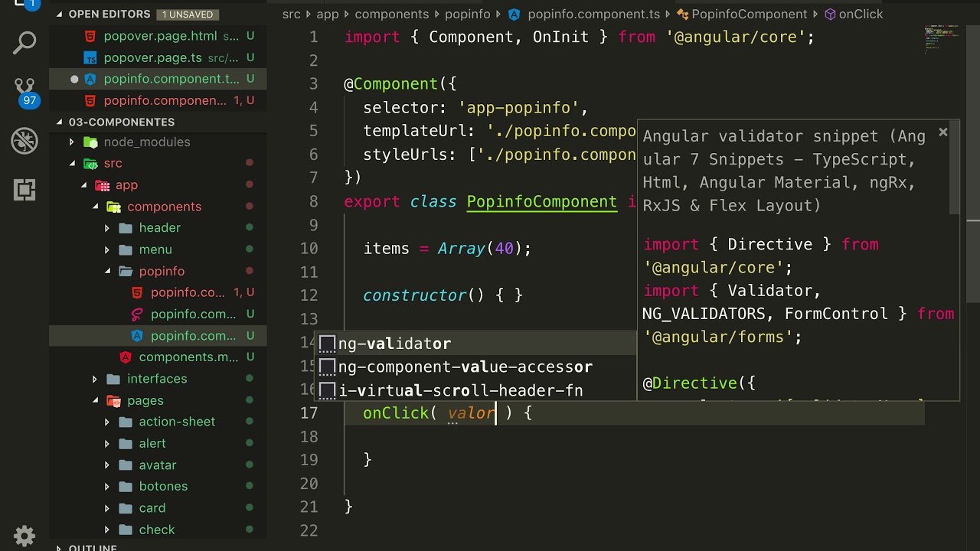The image size is (980, 551).
Task: Select i-virtual-scroll-header-fn suggestion
Action: [x=475, y=390]
